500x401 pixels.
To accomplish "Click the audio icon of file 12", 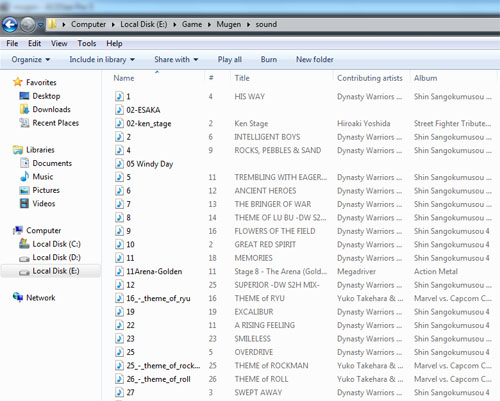I will pyautogui.click(x=119, y=285).
